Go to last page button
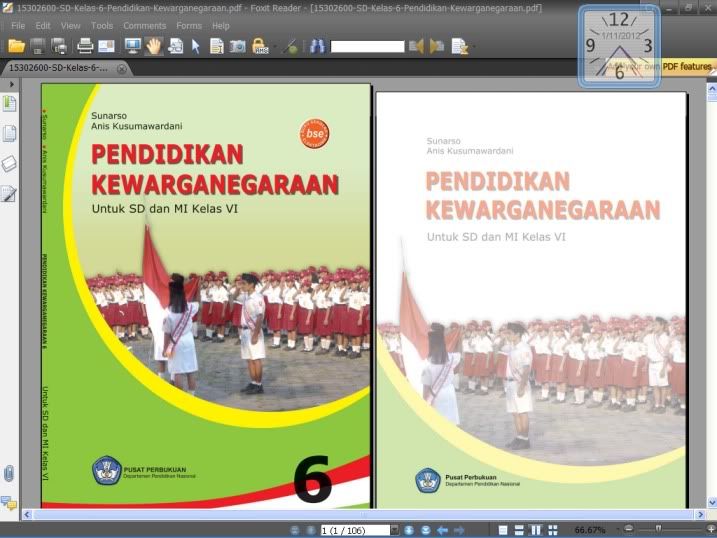This screenshot has width=717, height=538. [425, 530]
